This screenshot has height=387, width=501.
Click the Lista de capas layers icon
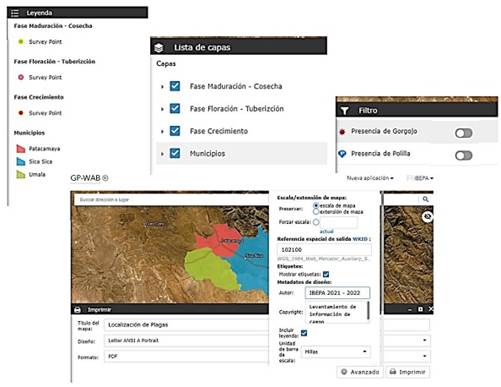[x=159, y=48]
